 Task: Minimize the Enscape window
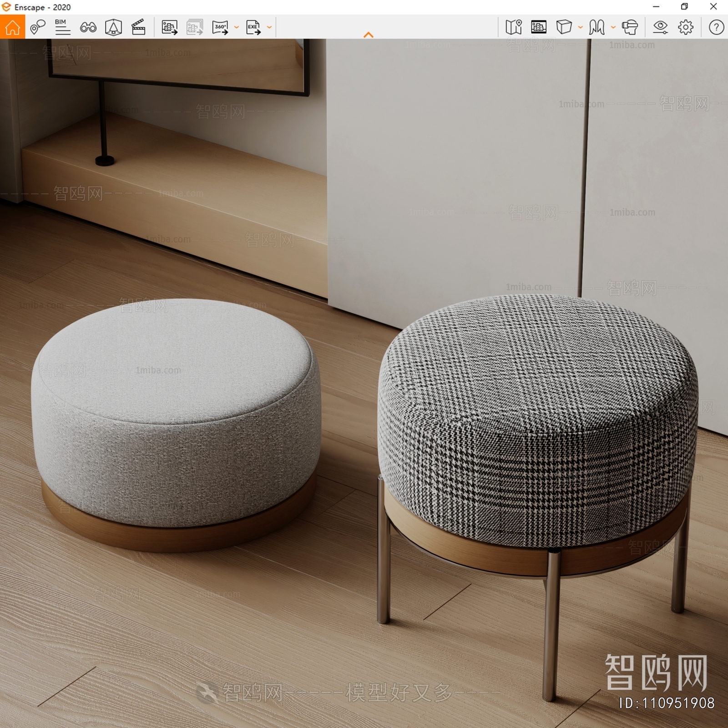656,6
